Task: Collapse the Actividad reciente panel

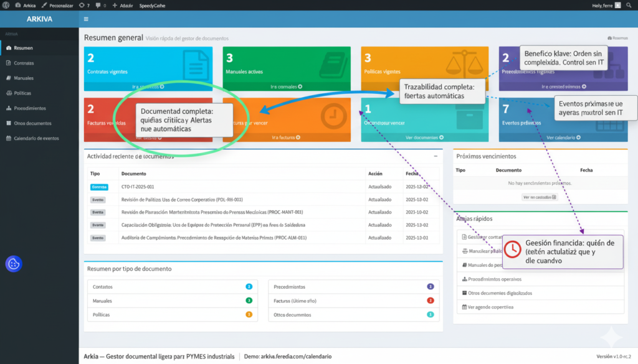Action: (x=436, y=156)
